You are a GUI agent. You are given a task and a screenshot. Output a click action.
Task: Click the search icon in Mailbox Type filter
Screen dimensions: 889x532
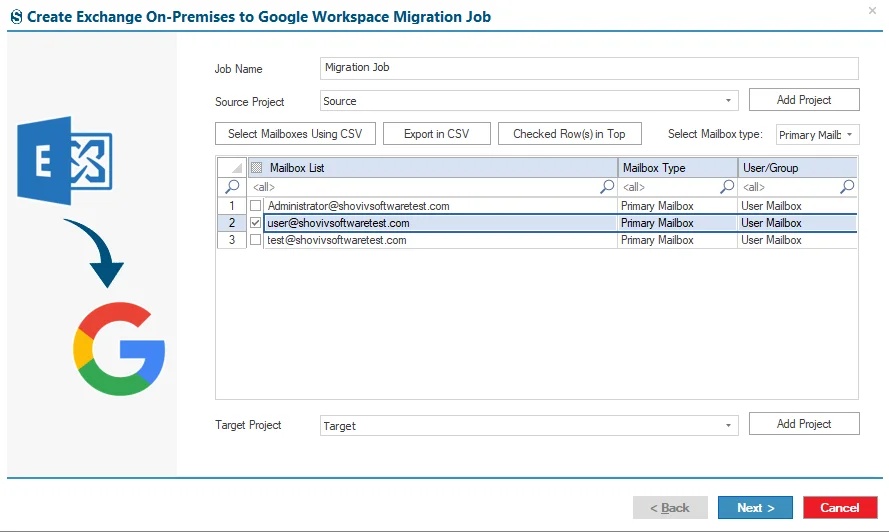[x=727, y=186]
